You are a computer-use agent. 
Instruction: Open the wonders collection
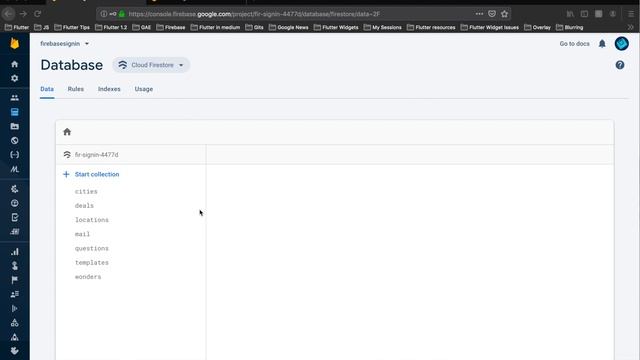88,277
